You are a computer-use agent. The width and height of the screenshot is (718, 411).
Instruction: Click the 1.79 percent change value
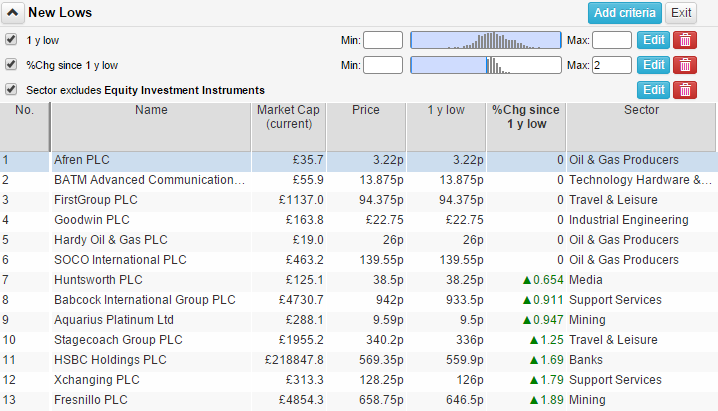[x=552, y=380]
